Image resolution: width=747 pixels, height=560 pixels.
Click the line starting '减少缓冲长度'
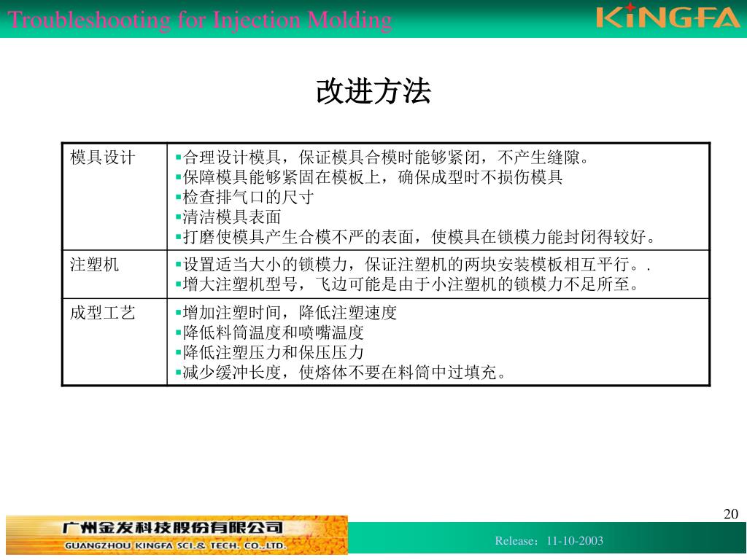click(341, 373)
